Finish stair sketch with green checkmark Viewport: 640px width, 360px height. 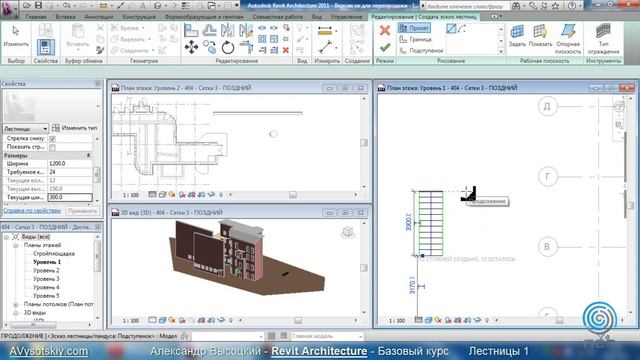(384, 48)
